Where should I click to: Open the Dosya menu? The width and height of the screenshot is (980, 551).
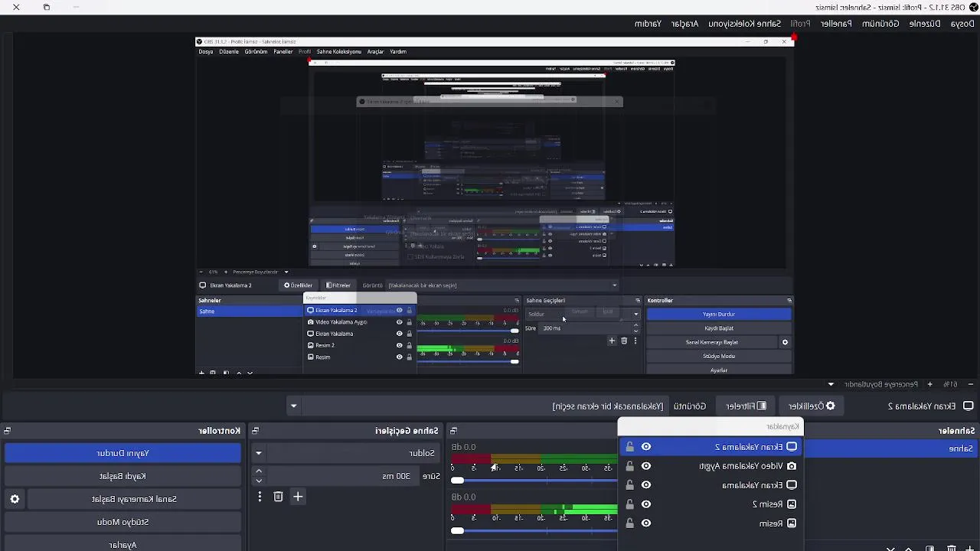pos(962,24)
